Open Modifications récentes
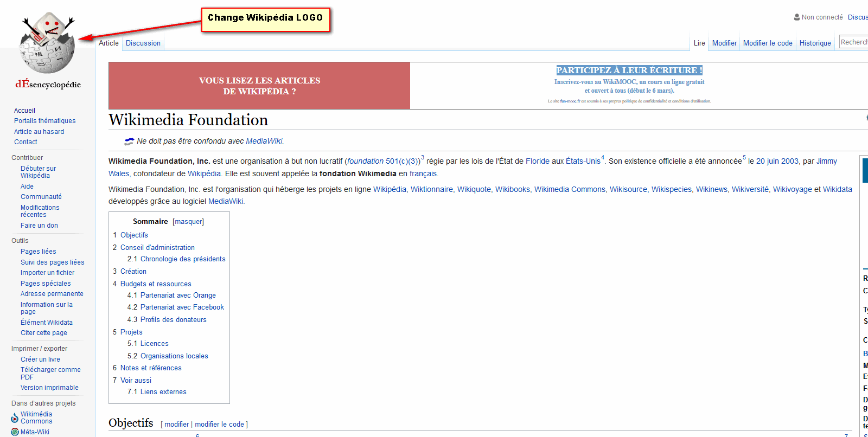This screenshot has height=437, width=868. coord(40,211)
